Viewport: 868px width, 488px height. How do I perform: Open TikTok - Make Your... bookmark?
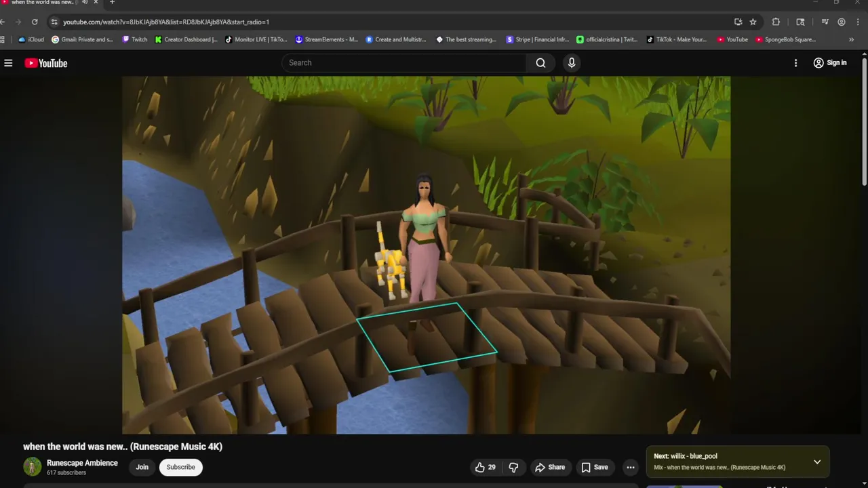click(677, 39)
